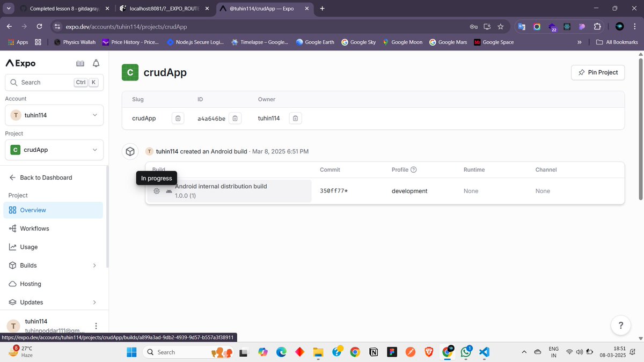This screenshot has height=362, width=644.
Task: Expand the Builds submenu chevron
Action: click(x=94, y=265)
